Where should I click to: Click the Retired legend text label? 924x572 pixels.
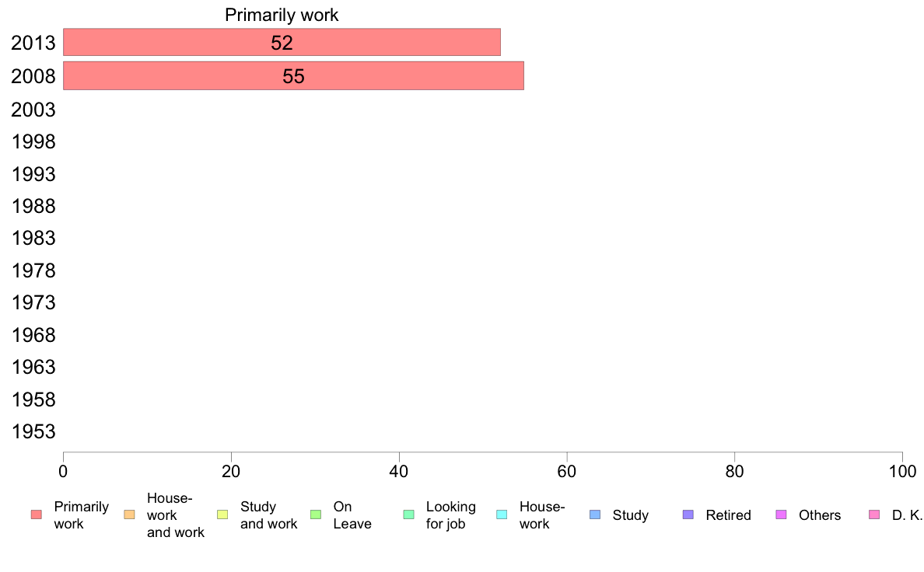coord(728,514)
